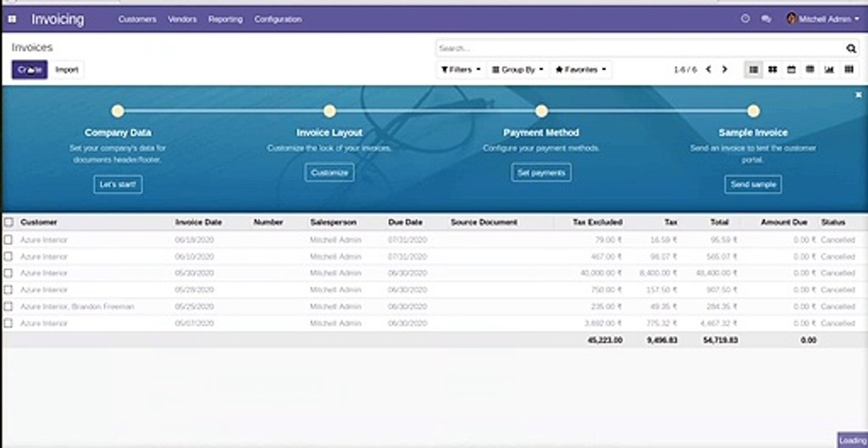Image resolution: width=868 pixels, height=448 pixels.
Task: Open the Reporting menu
Action: click(225, 19)
